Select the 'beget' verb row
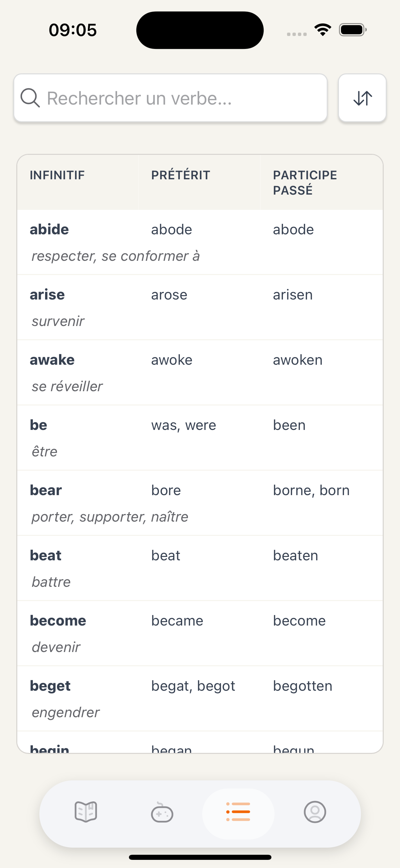400x868 pixels. coord(200,699)
